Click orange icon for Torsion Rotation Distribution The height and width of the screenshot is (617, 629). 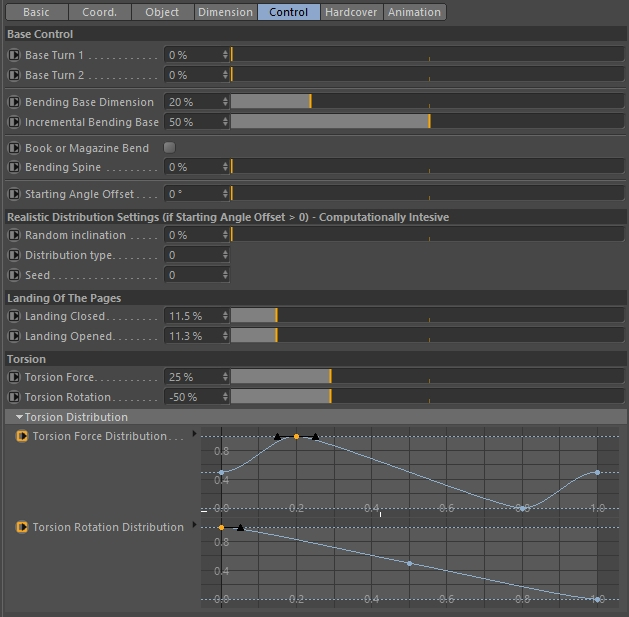pyautogui.click(x=22, y=527)
